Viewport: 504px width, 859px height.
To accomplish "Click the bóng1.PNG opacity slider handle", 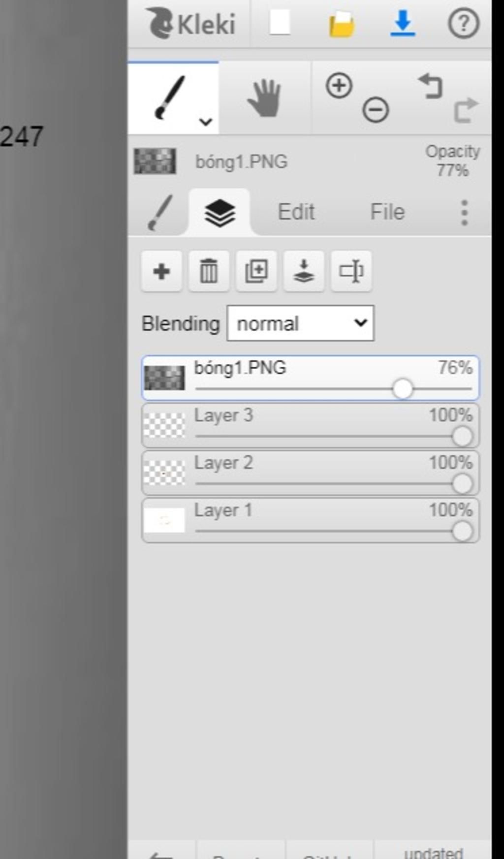I will click(x=403, y=389).
